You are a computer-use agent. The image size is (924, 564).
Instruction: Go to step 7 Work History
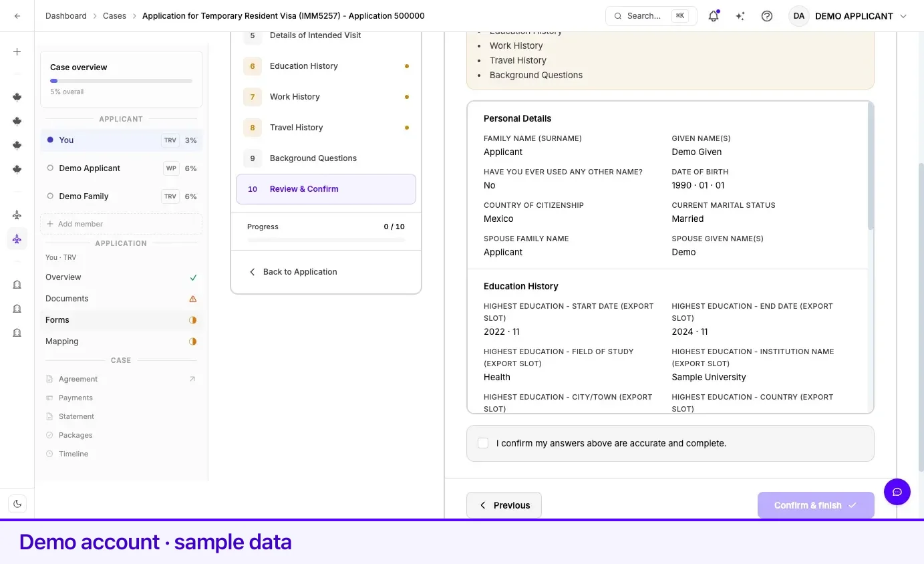click(326, 97)
